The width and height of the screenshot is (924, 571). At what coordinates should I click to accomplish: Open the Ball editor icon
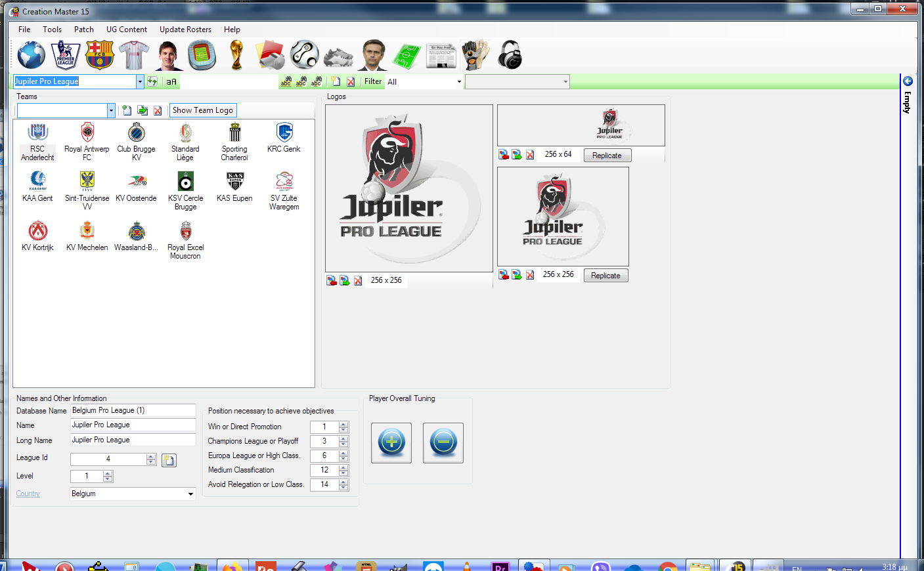(305, 55)
